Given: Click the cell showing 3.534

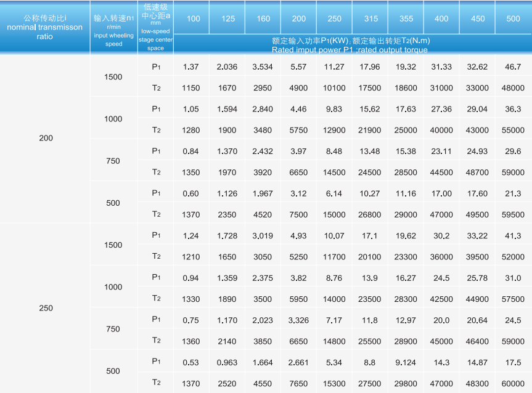Looking at the screenshot, I should pos(263,67).
